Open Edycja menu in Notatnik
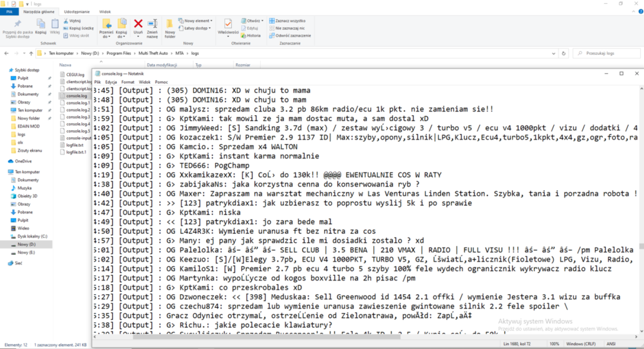Screen dimensions: 644x349 click(111, 82)
